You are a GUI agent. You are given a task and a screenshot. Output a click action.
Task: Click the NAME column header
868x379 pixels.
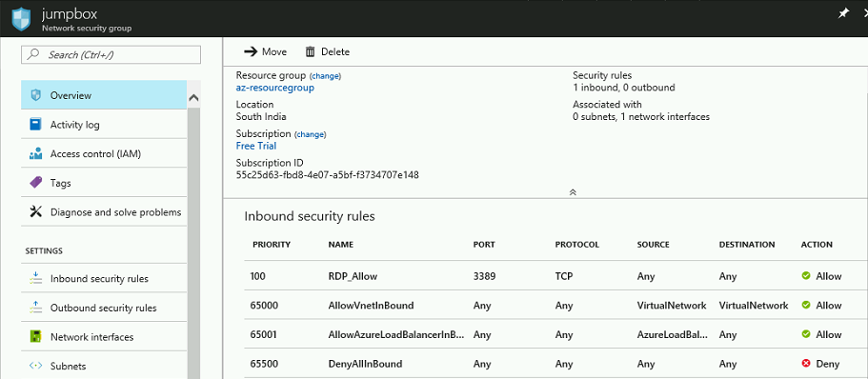340,244
